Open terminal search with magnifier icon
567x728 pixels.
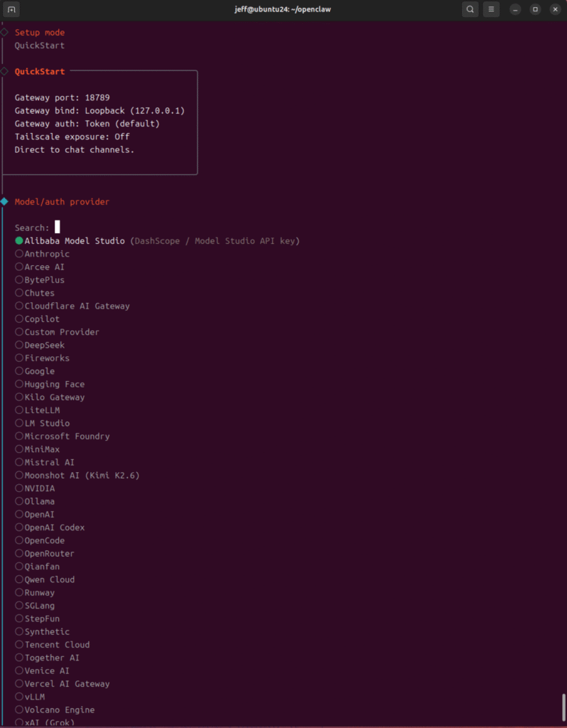(470, 9)
